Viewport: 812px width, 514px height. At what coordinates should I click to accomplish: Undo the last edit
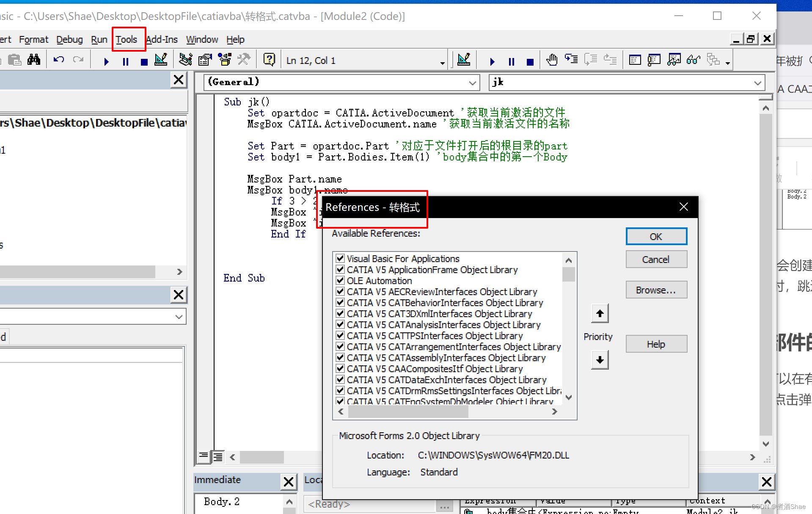click(x=58, y=60)
